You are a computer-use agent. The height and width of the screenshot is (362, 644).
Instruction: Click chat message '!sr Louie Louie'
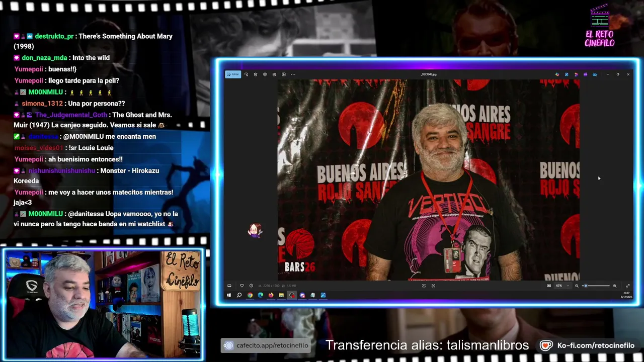pyautogui.click(x=92, y=148)
